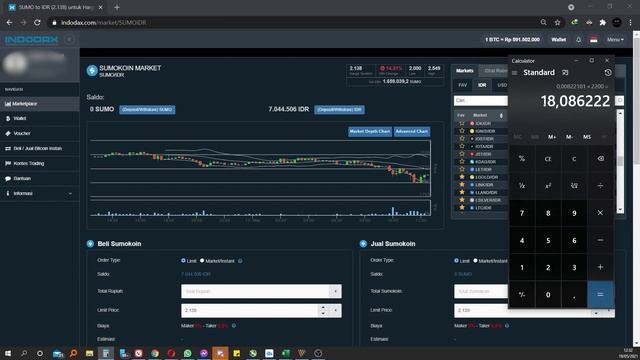Toggle favorite star for LSILVER/IDR
640x360 pixels.
pyautogui.click(x=462, y=200)
